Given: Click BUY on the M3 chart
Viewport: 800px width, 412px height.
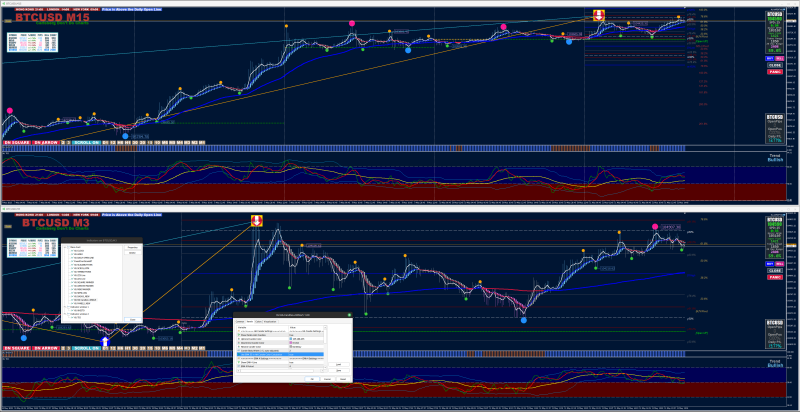Looking at the screenshot, I should click(769, 264).
